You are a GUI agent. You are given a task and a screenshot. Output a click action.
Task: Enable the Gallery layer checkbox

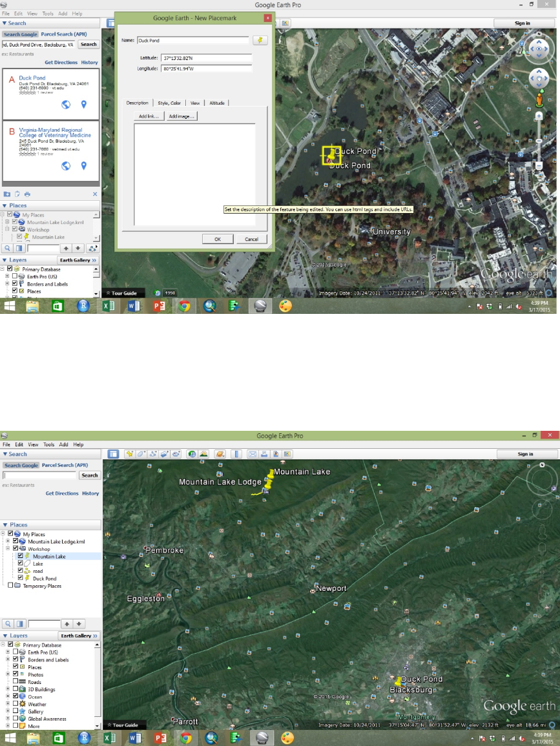[x=16, y=710]
